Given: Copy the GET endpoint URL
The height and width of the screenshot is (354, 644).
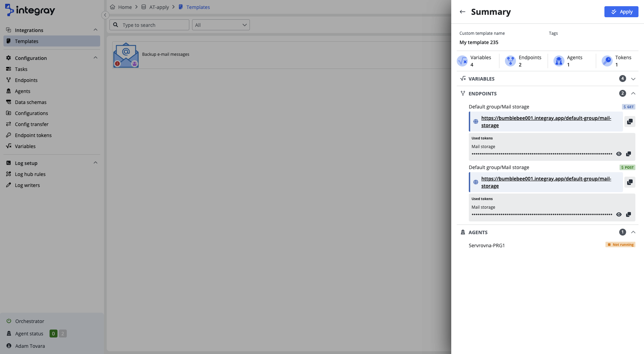Looking at the screenshot, I should tap(630, 122).
